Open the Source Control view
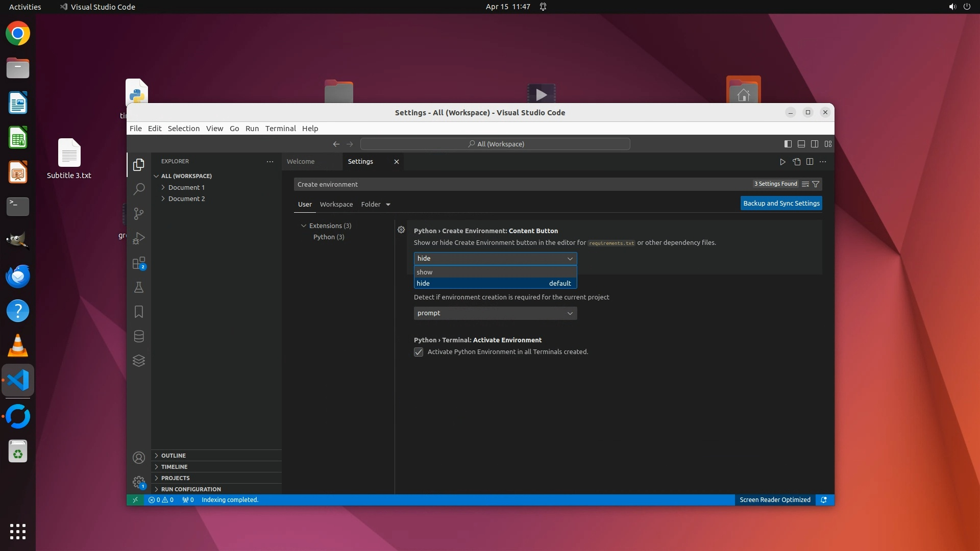 click(138, 213)
